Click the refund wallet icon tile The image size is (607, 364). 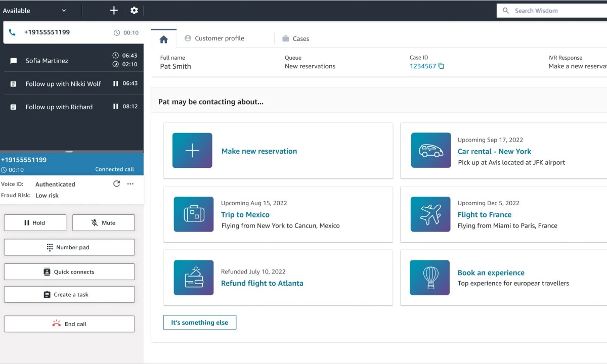pyautogui.click(x=194, y=278)
